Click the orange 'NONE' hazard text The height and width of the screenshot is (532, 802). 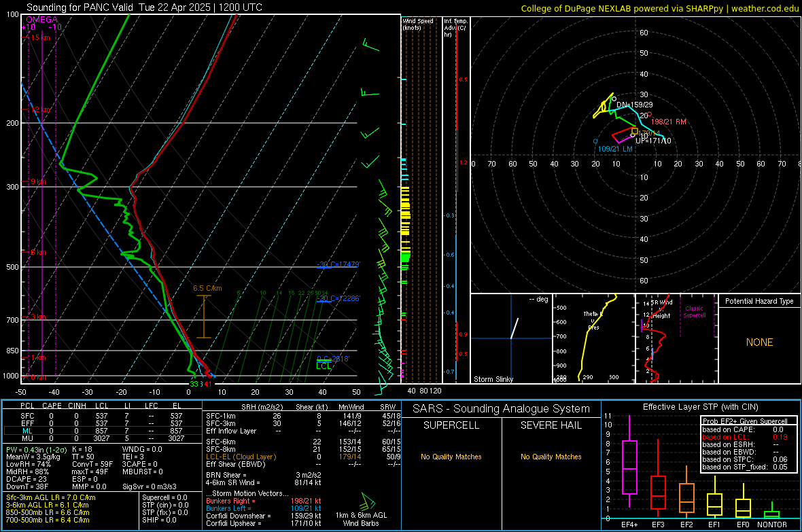click(x=759, y=342)
